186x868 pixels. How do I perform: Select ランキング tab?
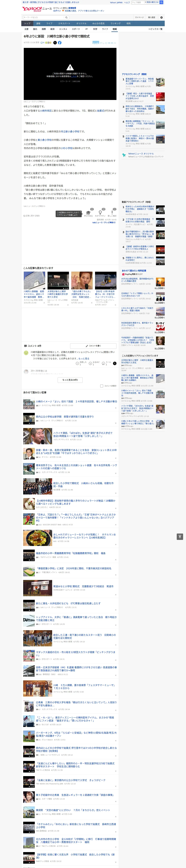pos(115,24)
